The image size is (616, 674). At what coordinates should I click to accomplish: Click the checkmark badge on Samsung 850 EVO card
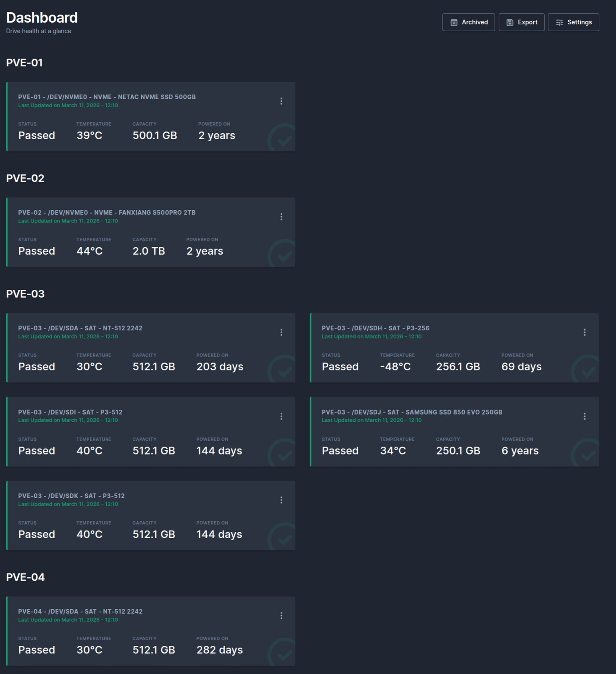click(x=587, y=453)
